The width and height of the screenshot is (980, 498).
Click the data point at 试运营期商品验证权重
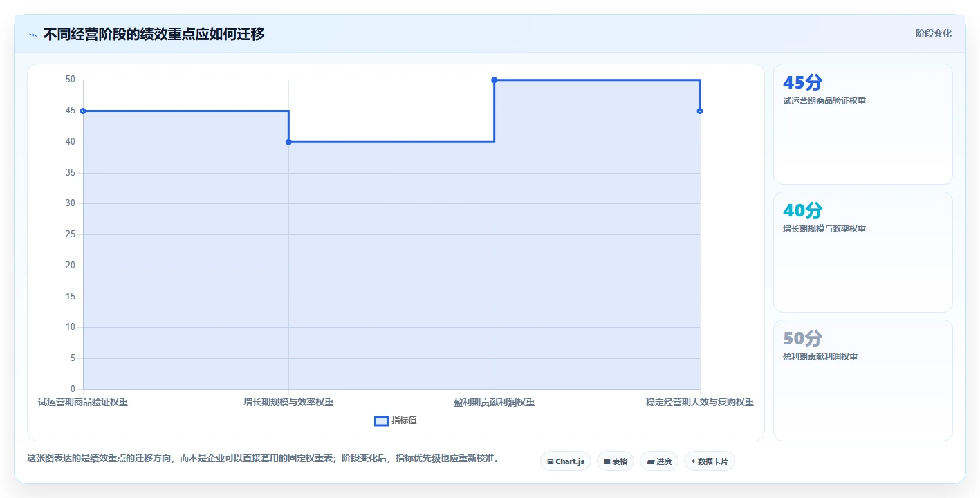tap(83, 111)
